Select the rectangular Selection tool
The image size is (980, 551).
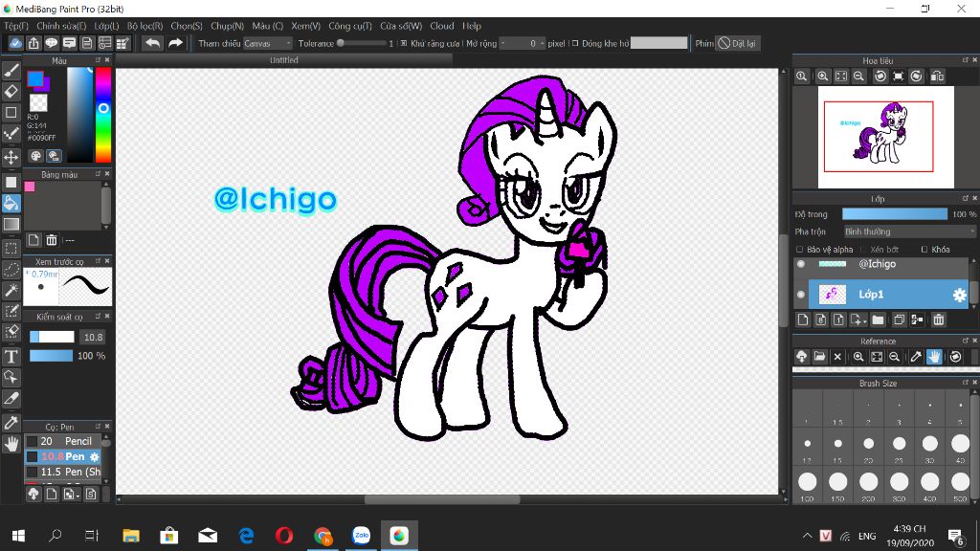(x=11, y=248)
